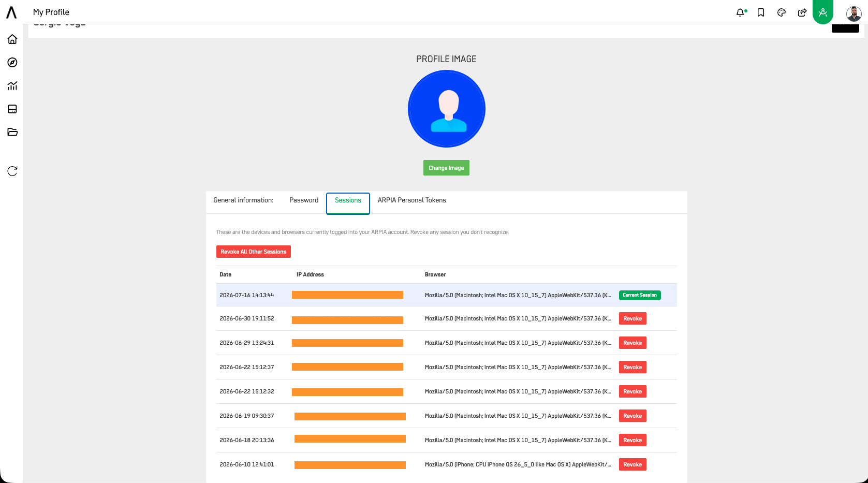Click the bookmark icon in header
868x483 pixels.
(761, 12)
